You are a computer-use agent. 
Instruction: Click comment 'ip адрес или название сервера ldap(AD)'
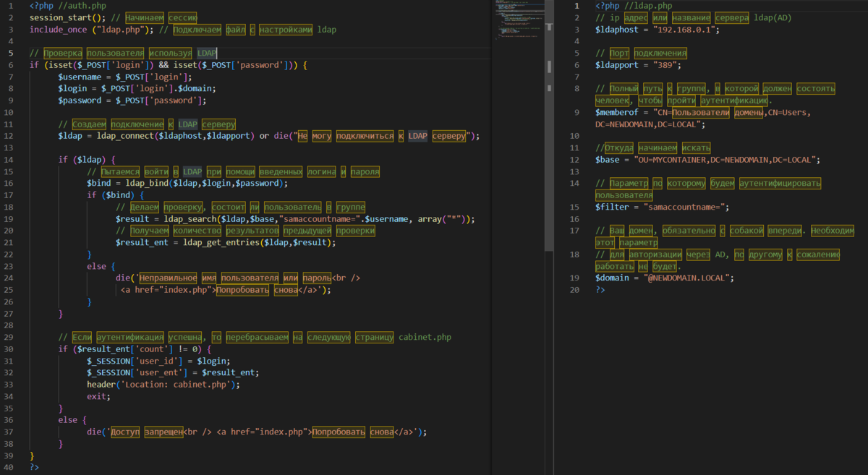point(694,18)
